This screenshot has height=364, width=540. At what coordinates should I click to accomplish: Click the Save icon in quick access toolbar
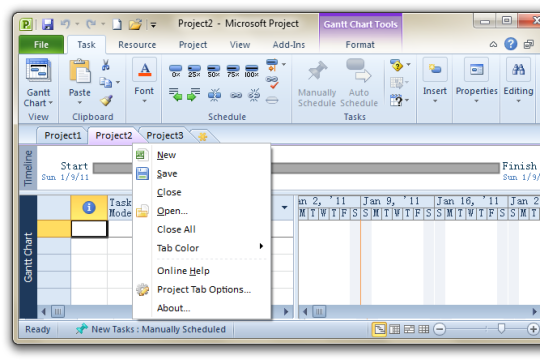48,24
